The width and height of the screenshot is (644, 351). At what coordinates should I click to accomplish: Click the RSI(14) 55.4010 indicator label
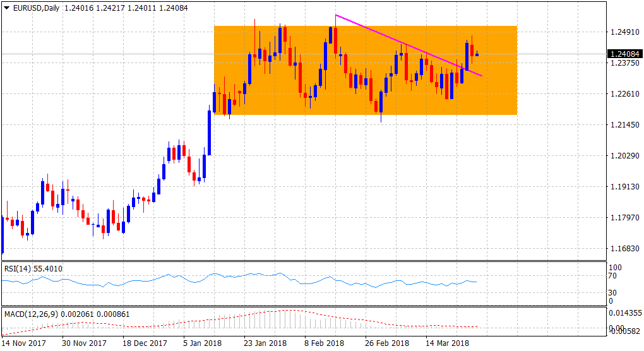(x=33, y=269)
